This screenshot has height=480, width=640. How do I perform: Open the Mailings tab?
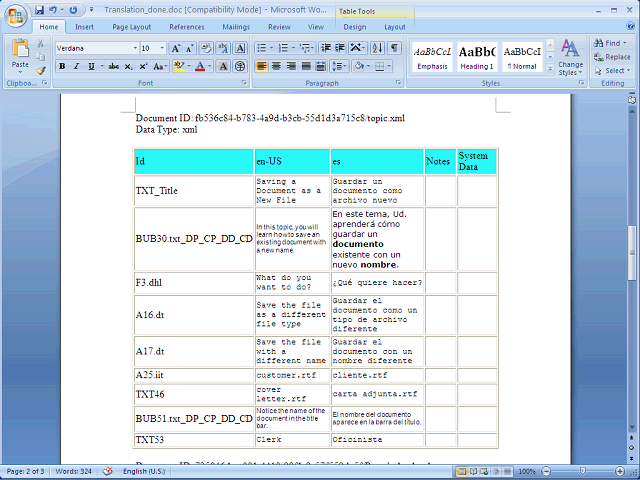click(236, 27)
